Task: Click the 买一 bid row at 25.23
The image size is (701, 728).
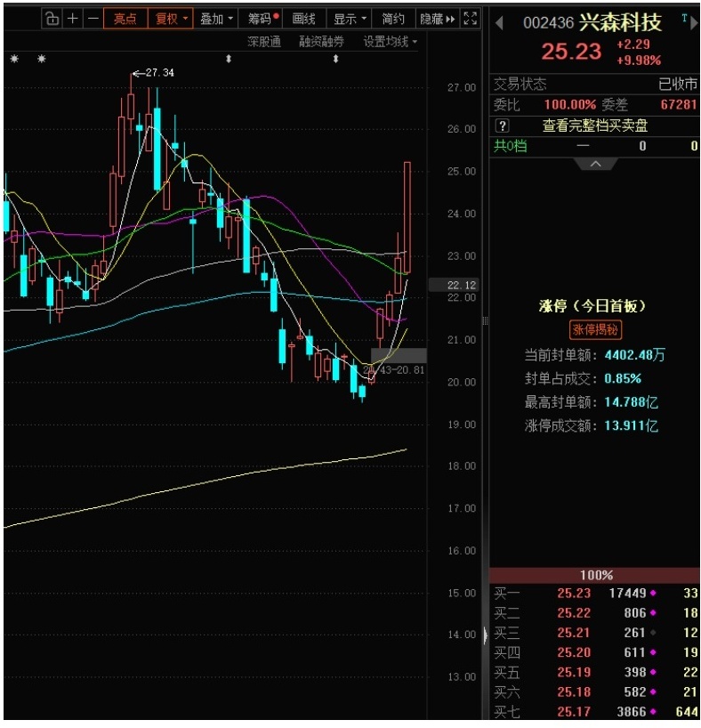Action: [x=595, y=594]
